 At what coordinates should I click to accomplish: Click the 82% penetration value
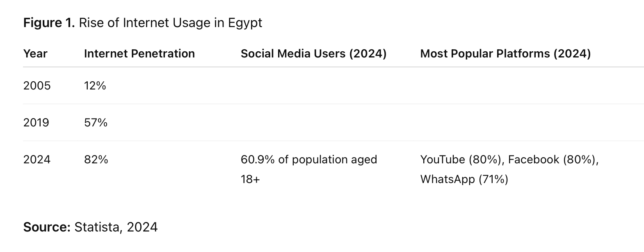tap(96, 159)
